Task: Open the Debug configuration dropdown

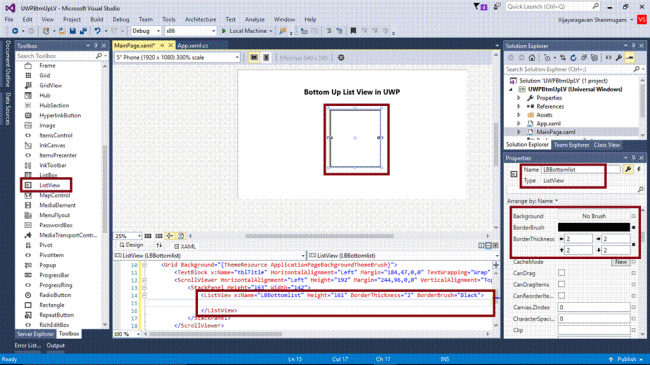Action: point(146,31)
